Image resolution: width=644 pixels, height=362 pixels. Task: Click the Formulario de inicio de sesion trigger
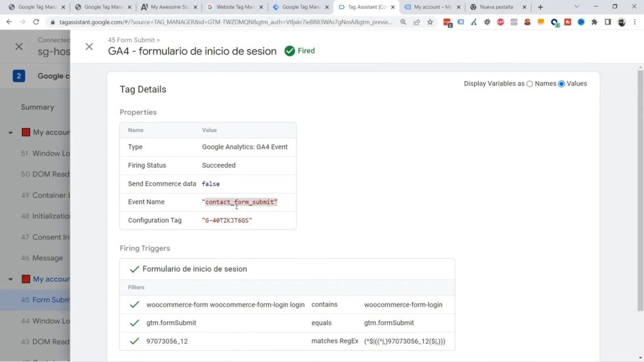coord(195,269)
